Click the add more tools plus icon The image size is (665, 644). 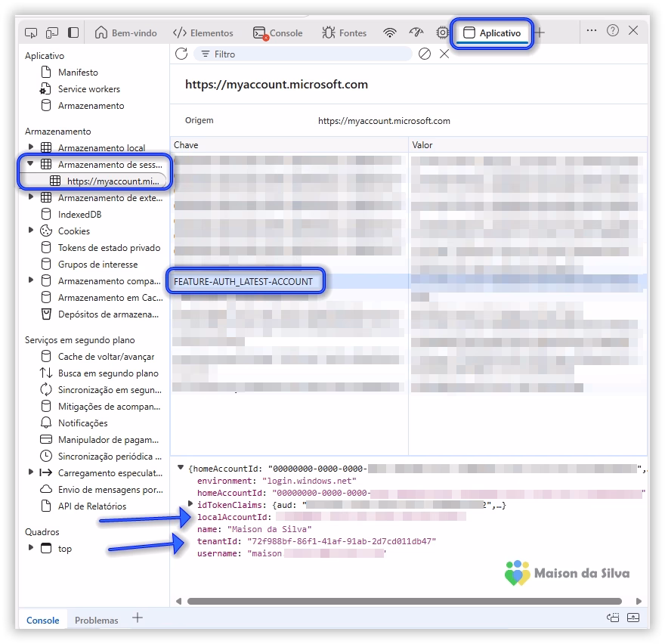[540, 33]
